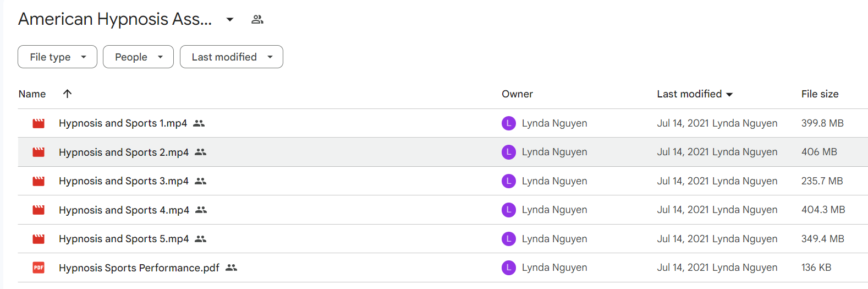
Task: Click the PDF icon for Hypnosis Sports Performance.pdf
Action: pos(39,268)
